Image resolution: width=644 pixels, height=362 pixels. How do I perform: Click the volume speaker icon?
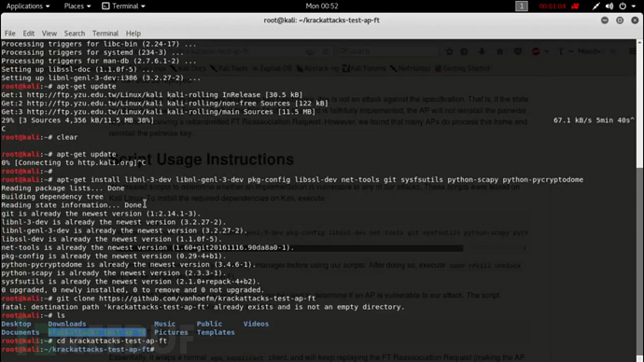tap(609, 7)
